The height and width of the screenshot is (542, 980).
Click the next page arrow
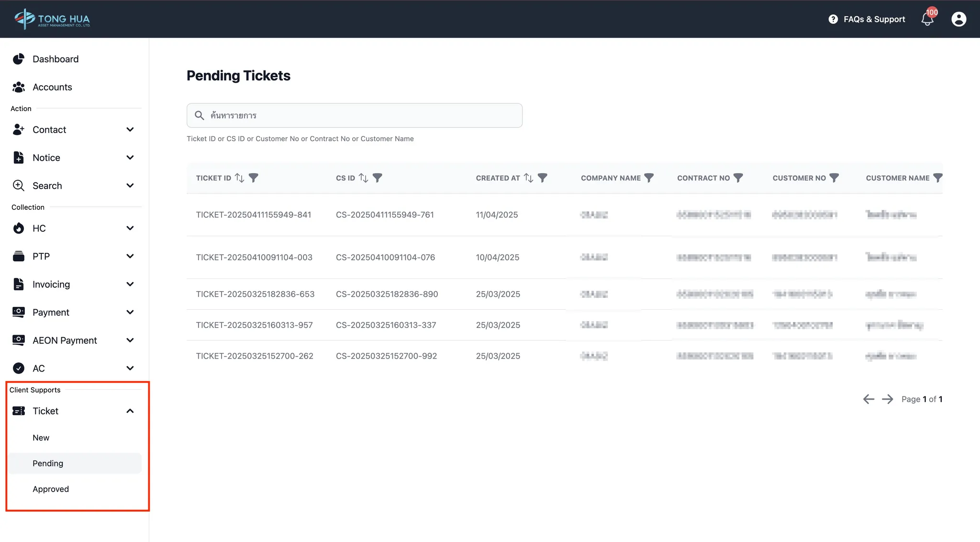click(x=887, y=399)
